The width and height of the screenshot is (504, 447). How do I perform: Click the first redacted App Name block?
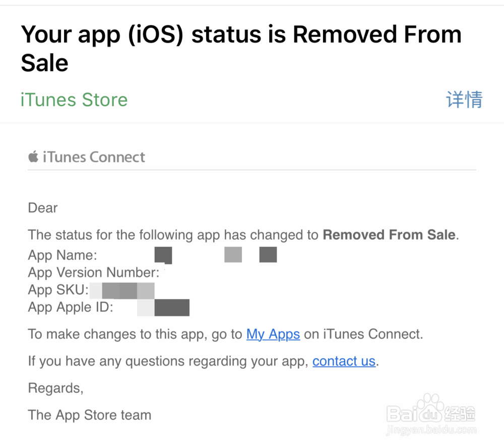163,255
